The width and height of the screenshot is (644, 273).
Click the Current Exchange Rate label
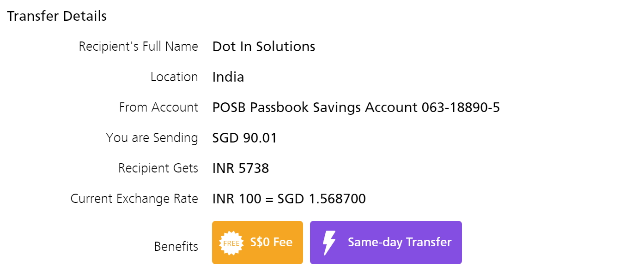click(134, 199)
